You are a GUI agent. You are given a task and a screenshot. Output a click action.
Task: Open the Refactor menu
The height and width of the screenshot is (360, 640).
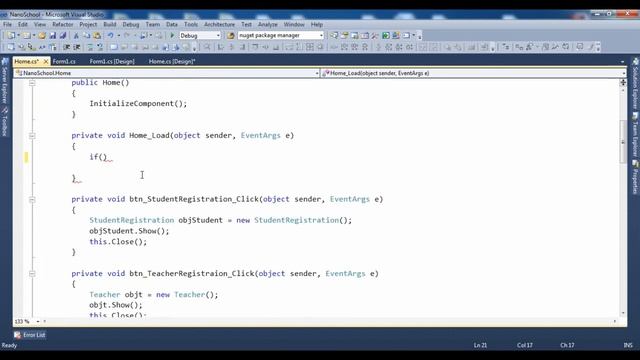62,24
